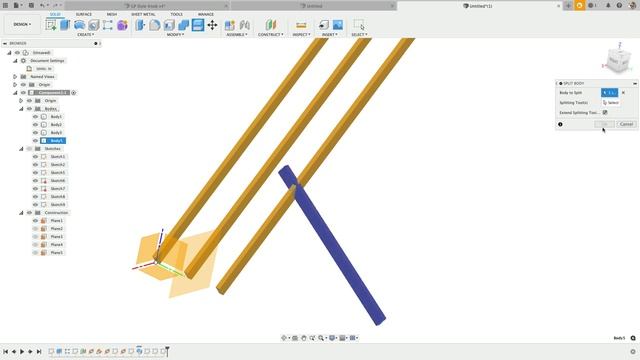Image resolution: width=640 pixels, height=360 pixels.
Task: Click the Body to Split selection box
Action: [x=609, y=93]
